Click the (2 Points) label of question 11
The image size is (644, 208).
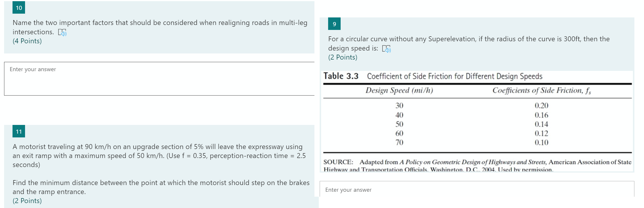(27, 201)
